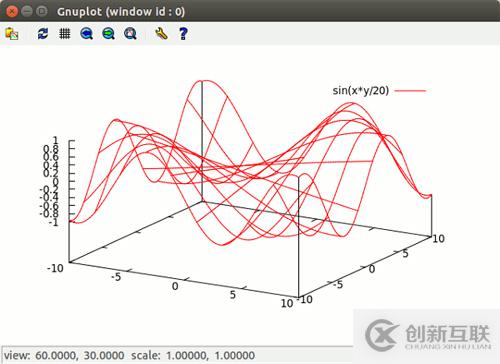Minimize the Gnuplot window
This screenshot has height=364, width=500.
click(27, 12)
